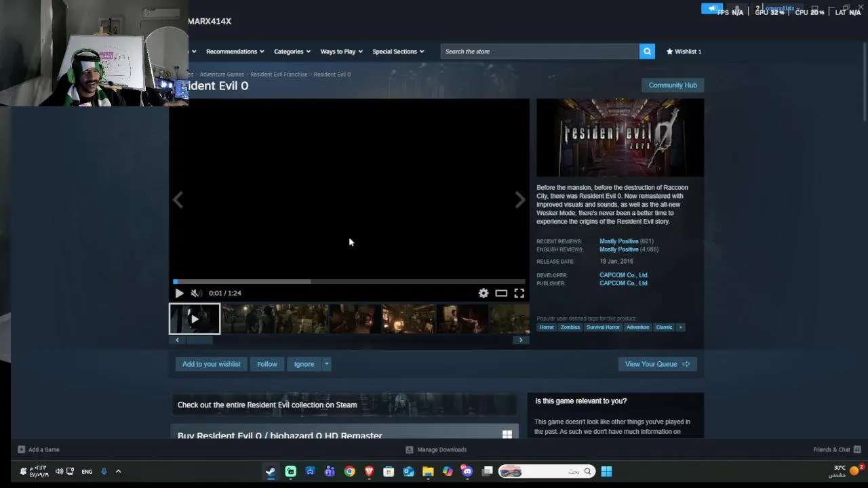Viewport: 868px width, 488px height.
Task: Go to Adventure Games breadcrumb
Action: click(222, 75)
